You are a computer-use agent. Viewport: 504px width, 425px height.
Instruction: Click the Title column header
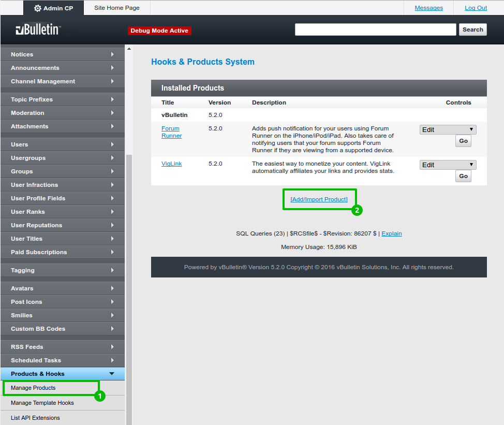coord(168,102)
